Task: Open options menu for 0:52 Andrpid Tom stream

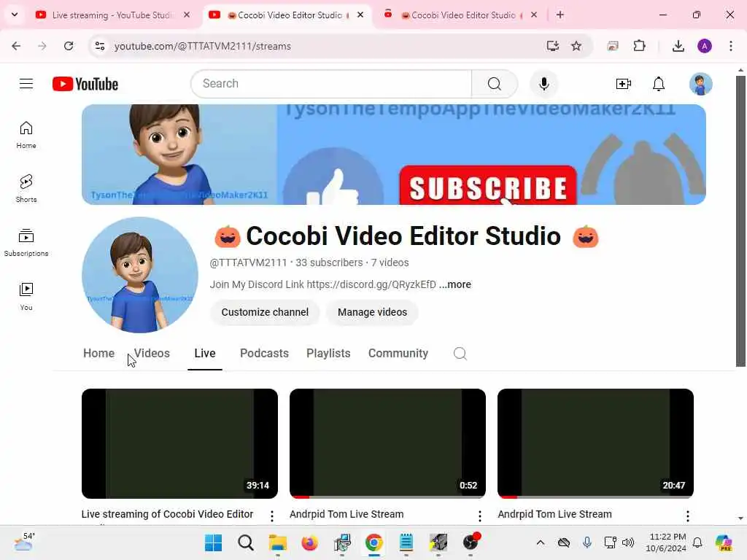Action: pos(480,516)
